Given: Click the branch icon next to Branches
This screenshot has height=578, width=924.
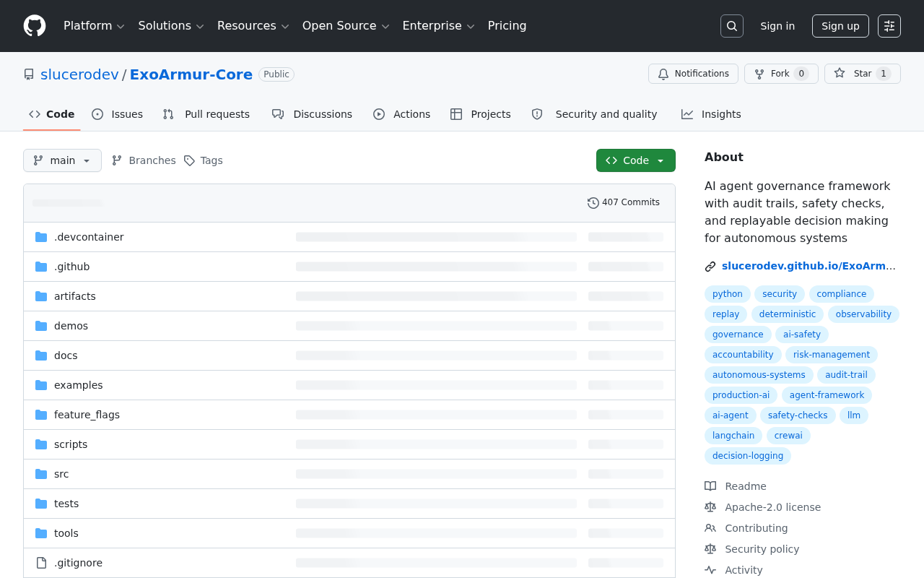Looking at the screenshot, I should tap(117, 160).
